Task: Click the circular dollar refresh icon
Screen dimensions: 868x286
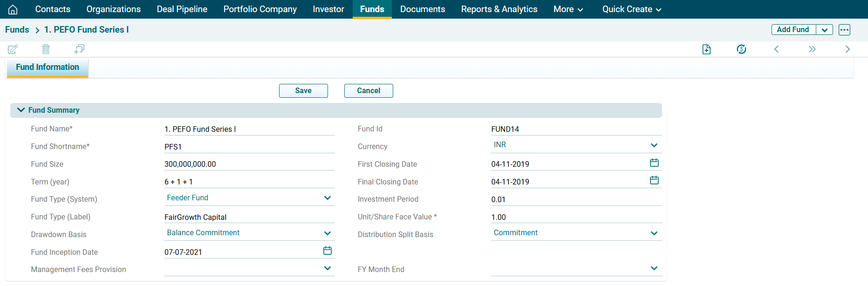Action: coord(741,49)
